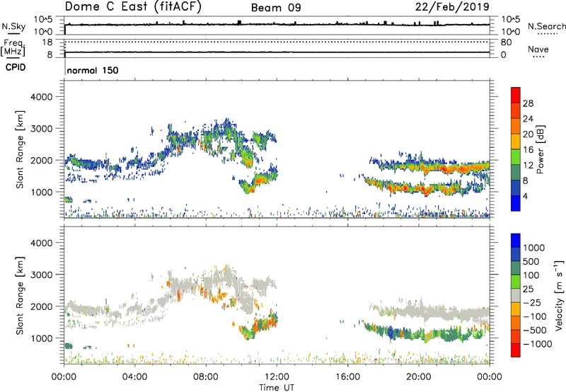Select the "CPID" row label
566x392 pixels.
point(16,67)
